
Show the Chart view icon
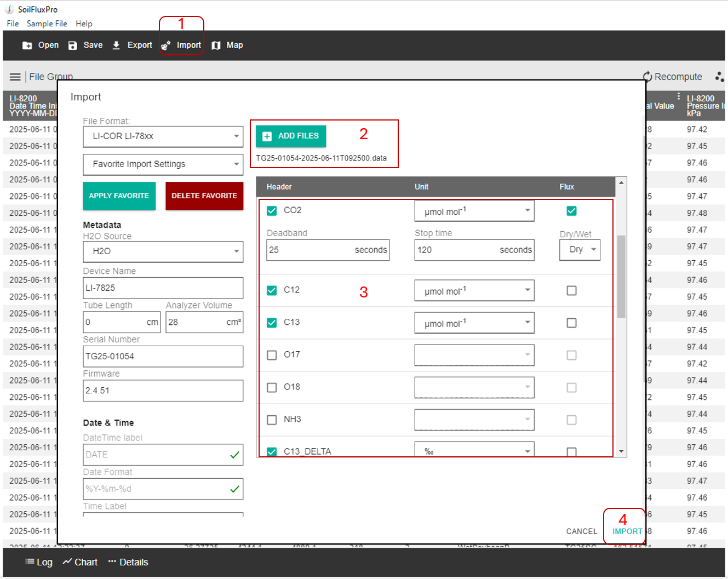pyautogui.click(x=67, y=562)
